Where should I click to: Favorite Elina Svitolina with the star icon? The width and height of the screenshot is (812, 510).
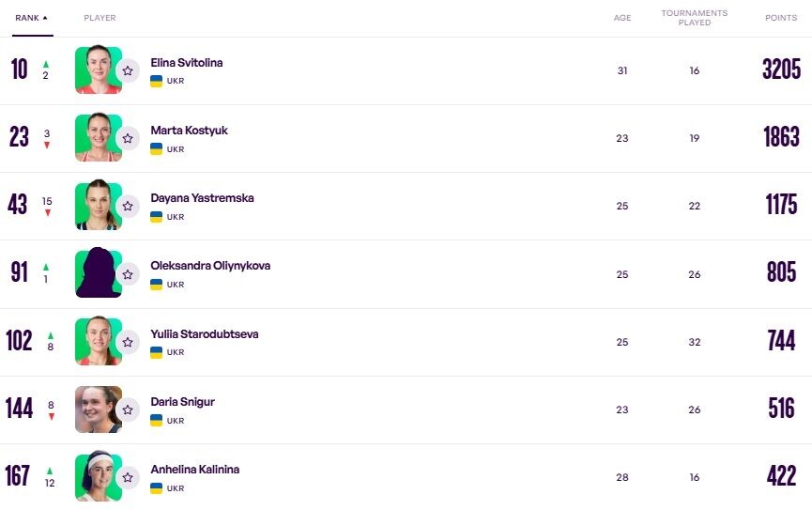tap(128, 70)
